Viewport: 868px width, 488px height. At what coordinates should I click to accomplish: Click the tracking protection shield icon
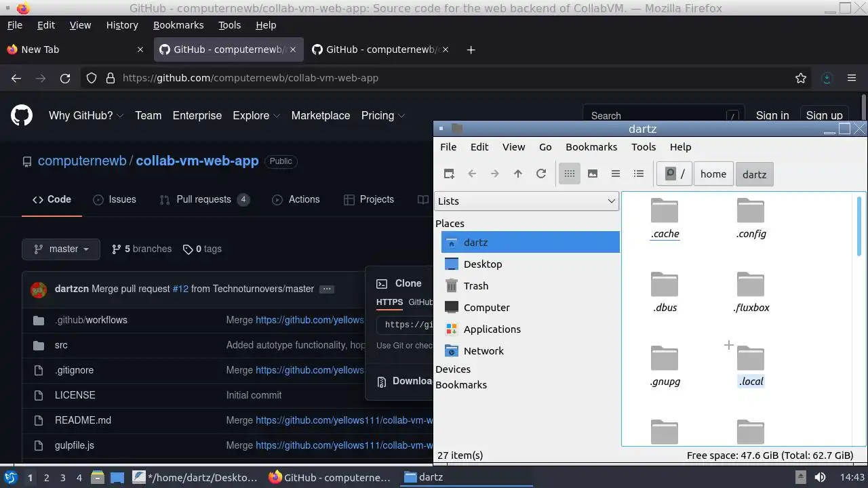coord(92,78)
